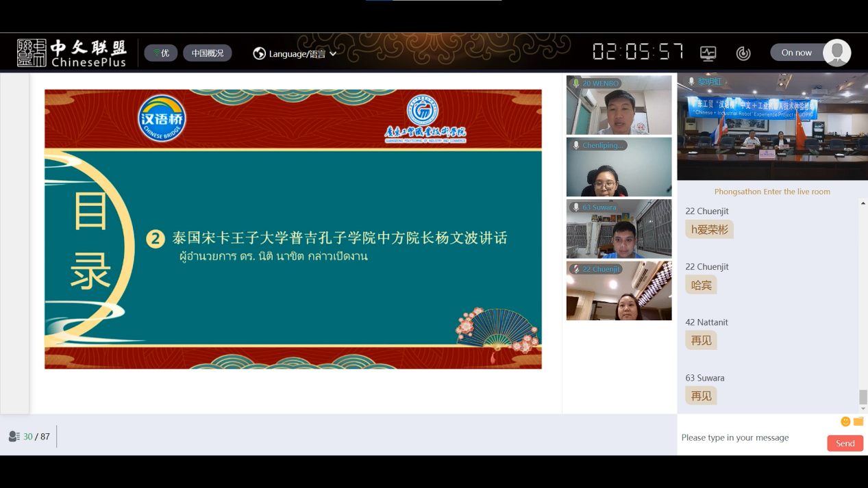Click the 30 / 87 participant count
This screenshot has height=488, width=868.
coord(36,437)
